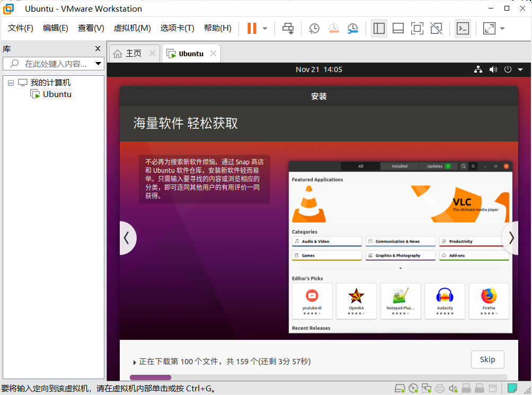Viewport: 532px width, 395px height.
Task: Click the VM sound device status icon
Action: point(454,388)
